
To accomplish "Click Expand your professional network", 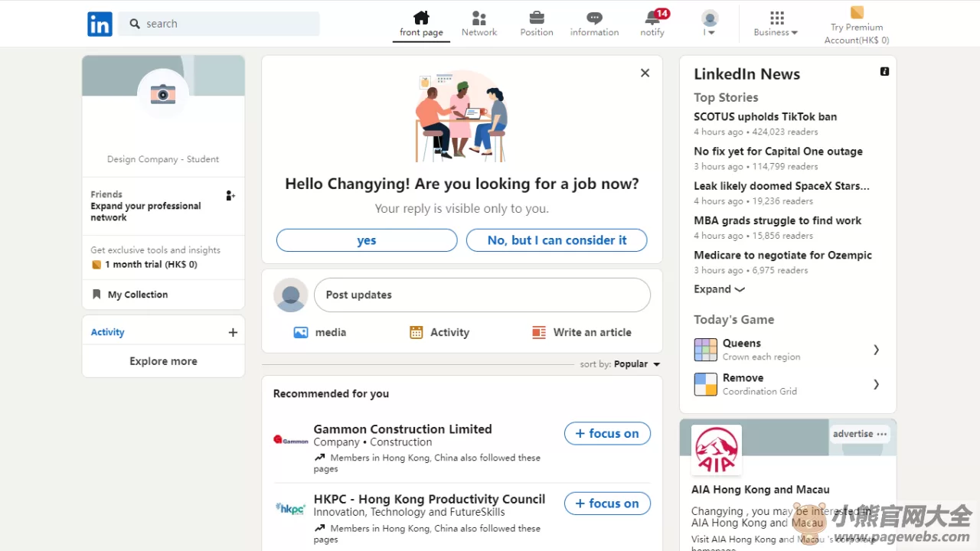I will (145, 212).
